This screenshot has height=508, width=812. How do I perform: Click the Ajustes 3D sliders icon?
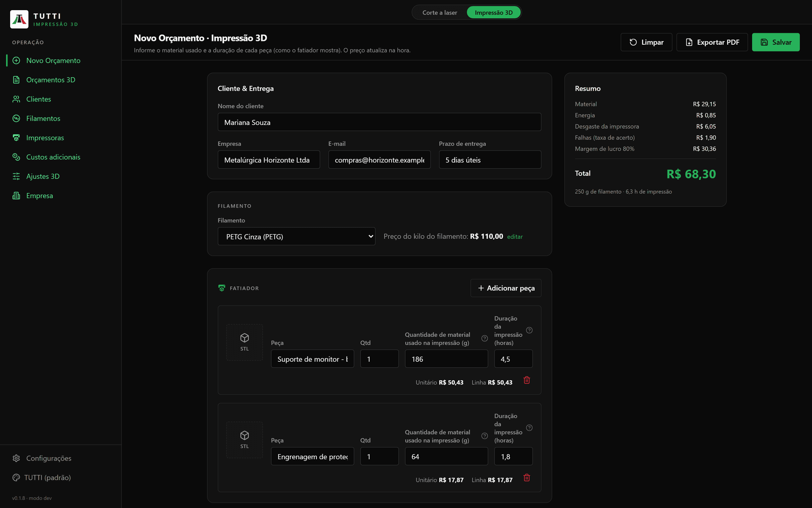[x=16, y=176]
